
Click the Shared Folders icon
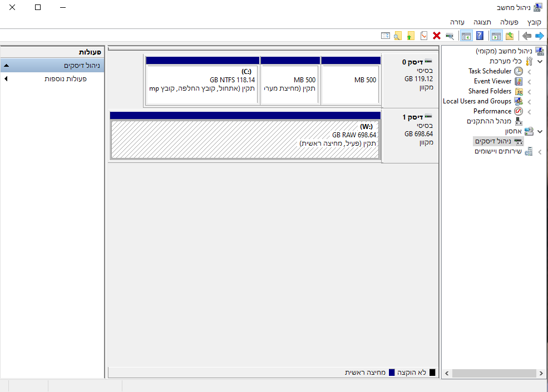click(519, 92)
